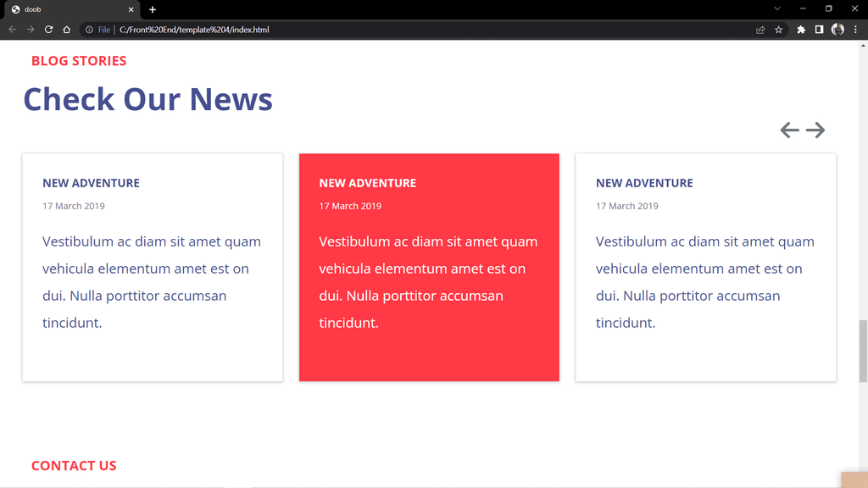Minimize the browser window
This screenshot has height=488, width=868.
coord(803,8)
